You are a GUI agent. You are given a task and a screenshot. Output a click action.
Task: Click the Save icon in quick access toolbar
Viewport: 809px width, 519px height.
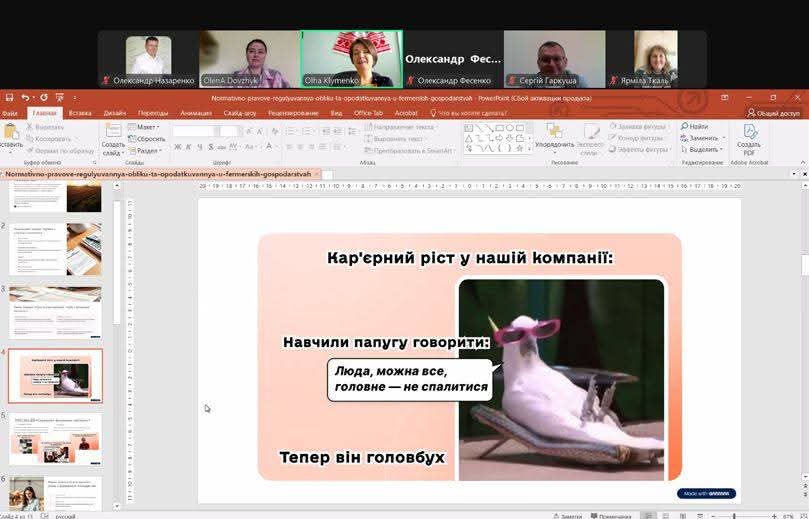click(9, 98)
